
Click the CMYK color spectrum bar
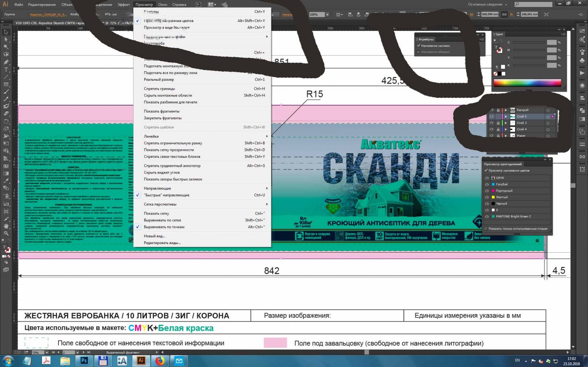(527, 83)
